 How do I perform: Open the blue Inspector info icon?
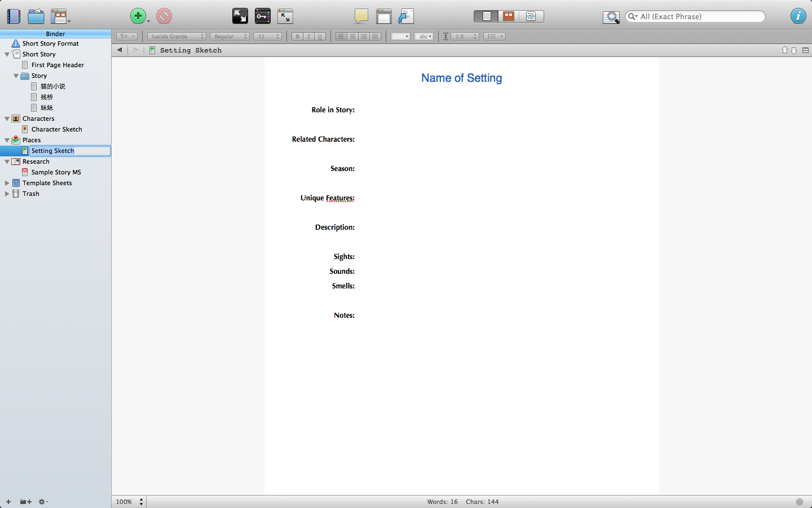point(798,16)
